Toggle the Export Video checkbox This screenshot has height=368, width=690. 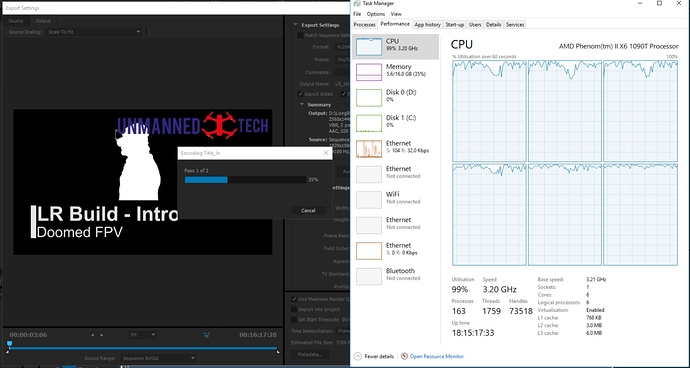tap(301, 94)
